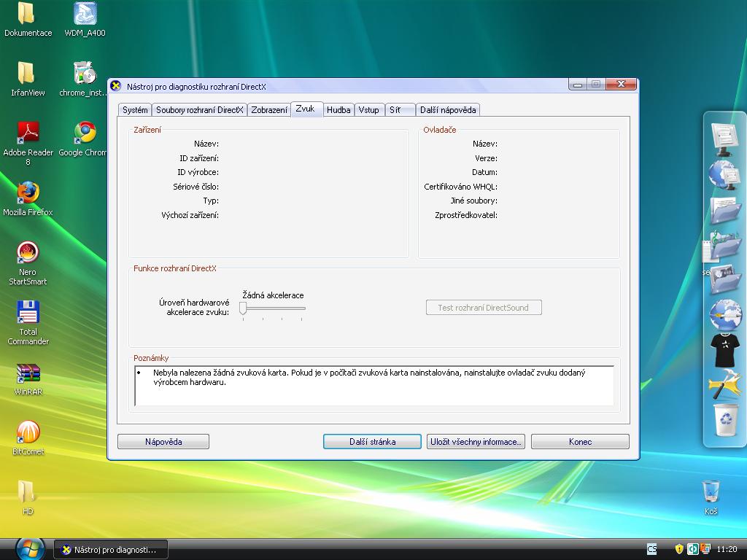Screen dimensions: 747x560
Task: Open the Soubory rozhraní DirectX tab
Action: (199, 110)
